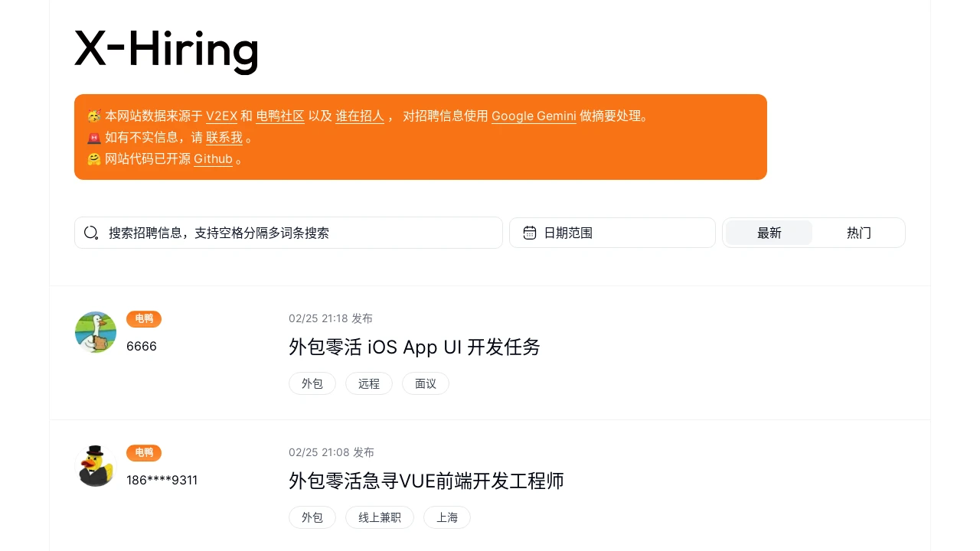Focus the 搜索招聘信息 search field
The image size is (980, 551).
coord(289,233)
